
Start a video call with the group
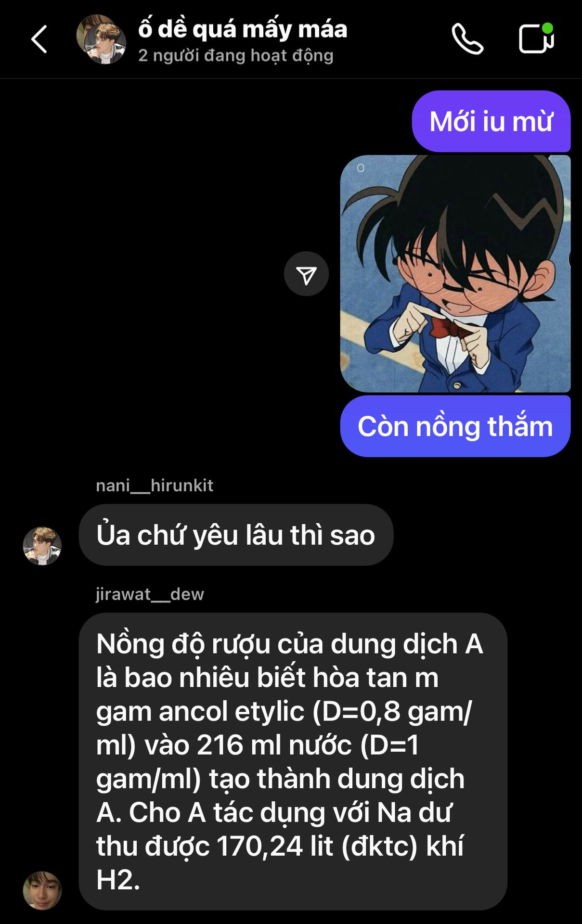(x=536, y=38)
